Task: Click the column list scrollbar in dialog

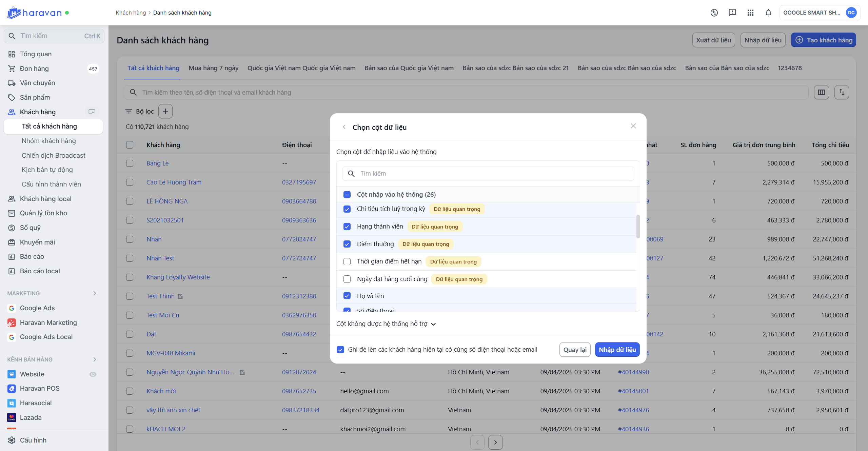Action: click(638, 227)
